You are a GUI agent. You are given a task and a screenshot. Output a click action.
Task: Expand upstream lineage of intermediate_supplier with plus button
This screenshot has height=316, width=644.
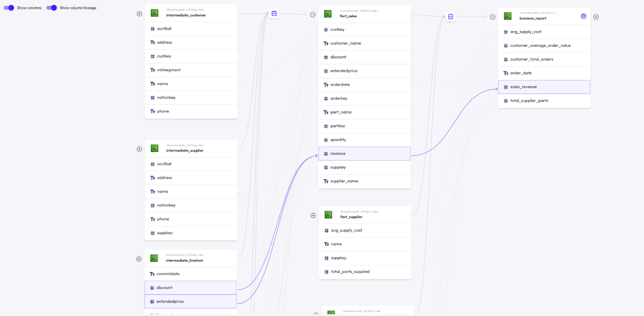139,149
